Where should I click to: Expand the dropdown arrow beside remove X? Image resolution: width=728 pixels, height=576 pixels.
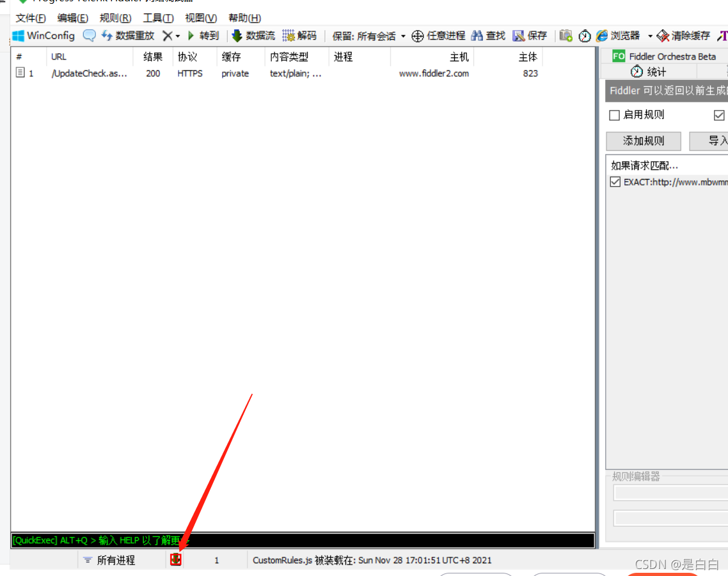[178, 36]
